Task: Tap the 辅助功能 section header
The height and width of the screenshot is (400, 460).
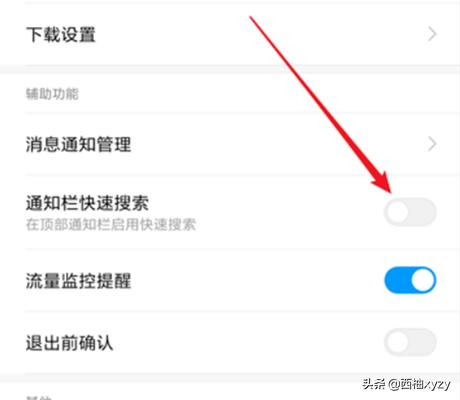Action: coord(52,94)
